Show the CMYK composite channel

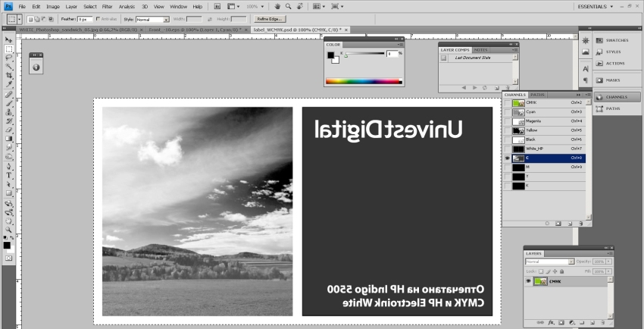[508, 102]
